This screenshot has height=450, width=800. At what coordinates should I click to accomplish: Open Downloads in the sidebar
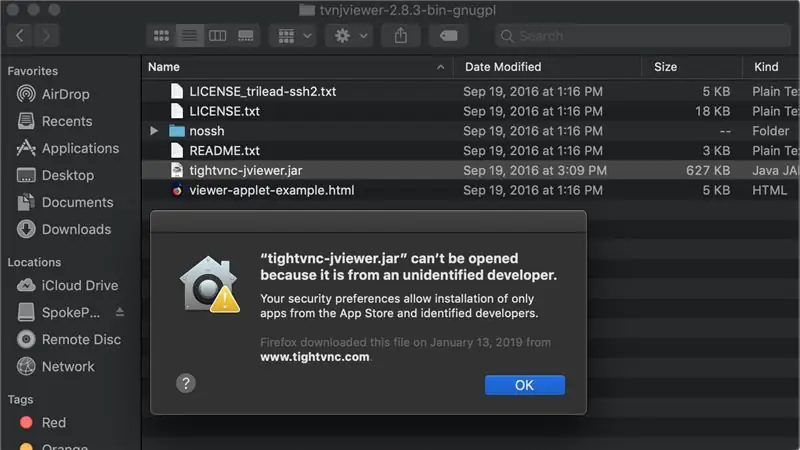64,230
